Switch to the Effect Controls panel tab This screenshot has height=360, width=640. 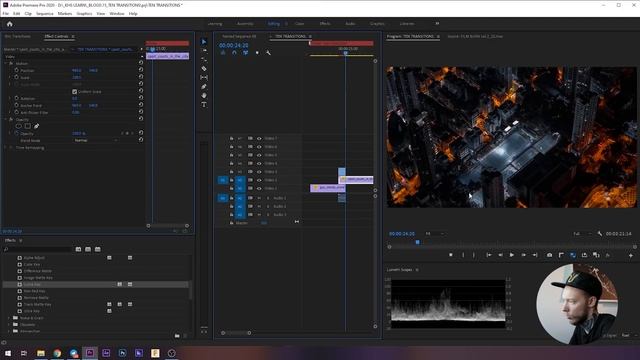56,36
